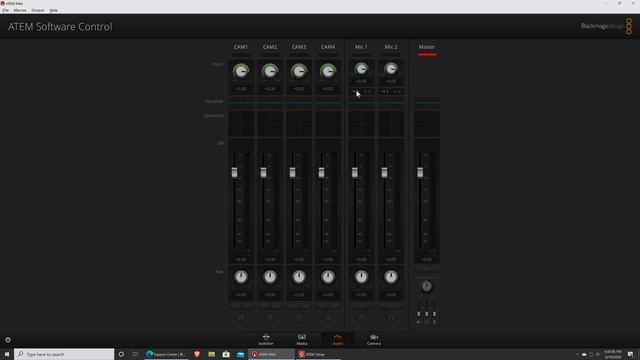Click the CAM2 input gain knob

[270, 71]
